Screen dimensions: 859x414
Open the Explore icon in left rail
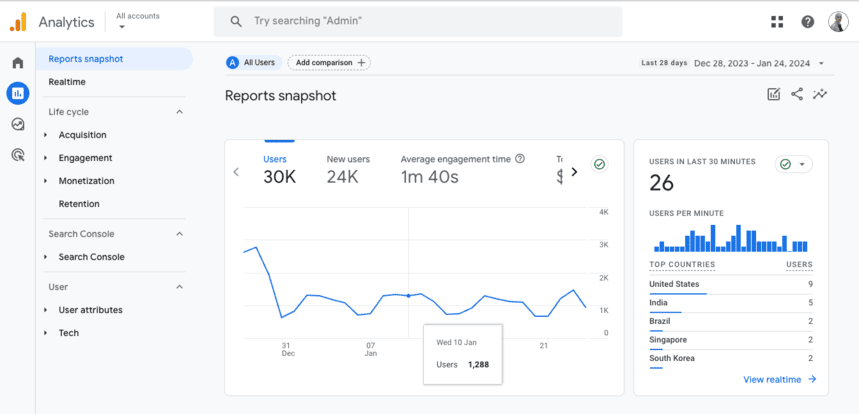(x=18, y=124)
